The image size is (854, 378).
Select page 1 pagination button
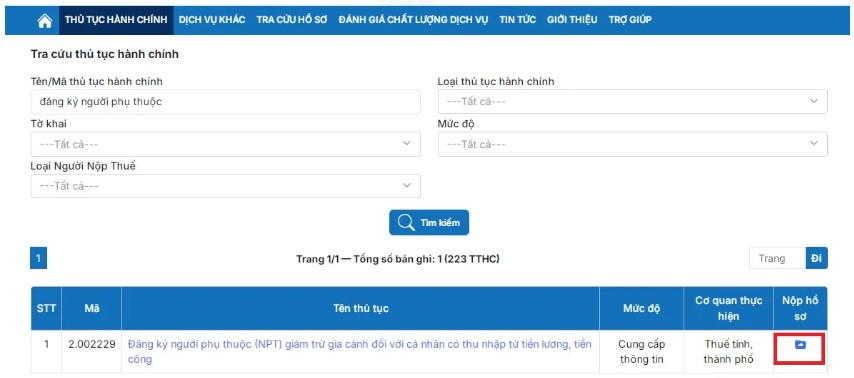tap(38, 258)
